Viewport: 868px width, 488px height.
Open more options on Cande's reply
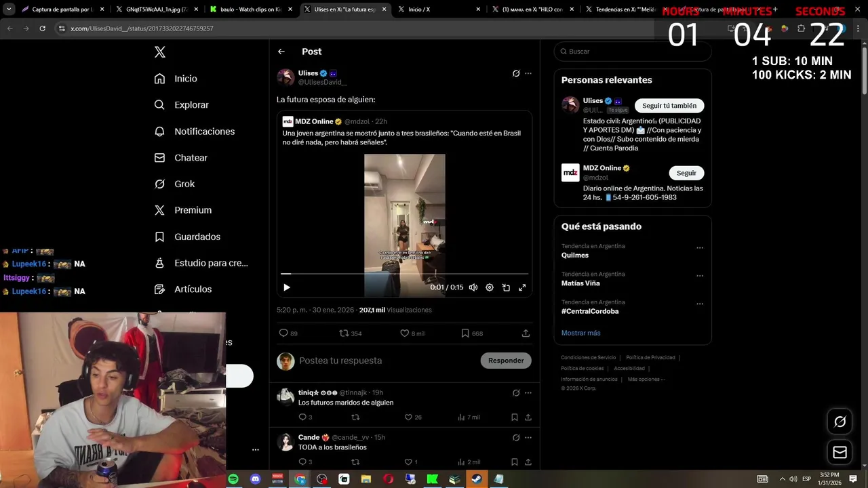point(528,437)
